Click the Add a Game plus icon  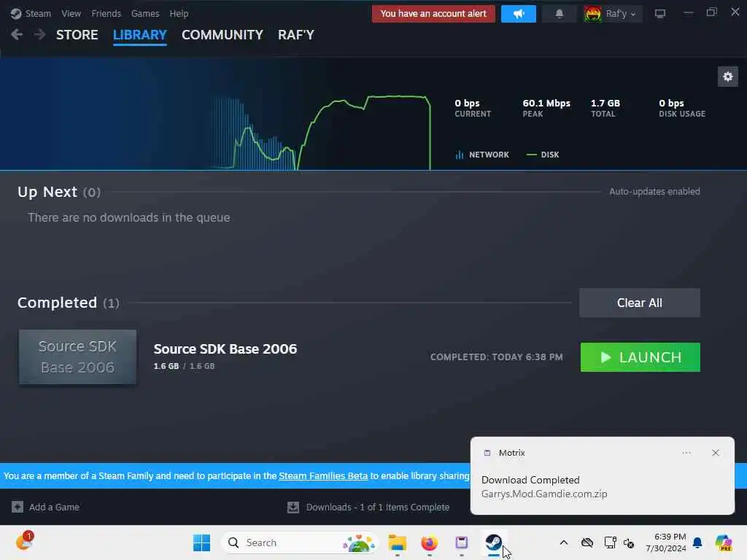18,507
